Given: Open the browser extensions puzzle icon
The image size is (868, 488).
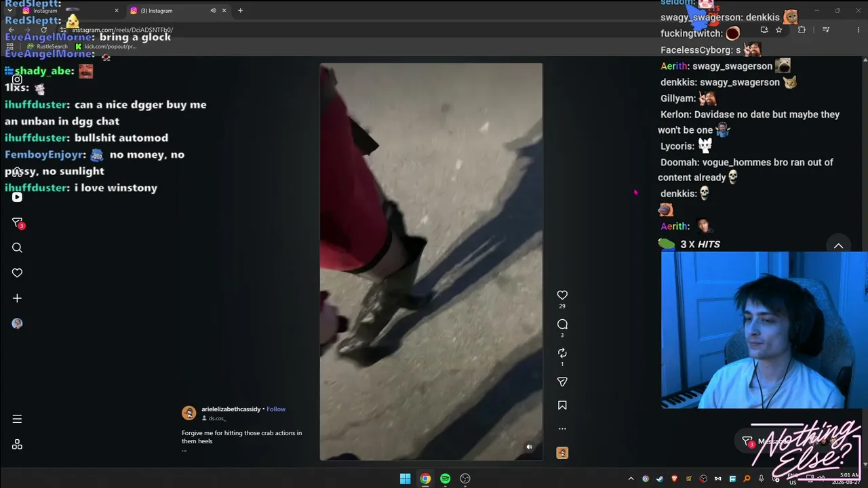Looking at the screenshot, I should [x=802, y=30].
